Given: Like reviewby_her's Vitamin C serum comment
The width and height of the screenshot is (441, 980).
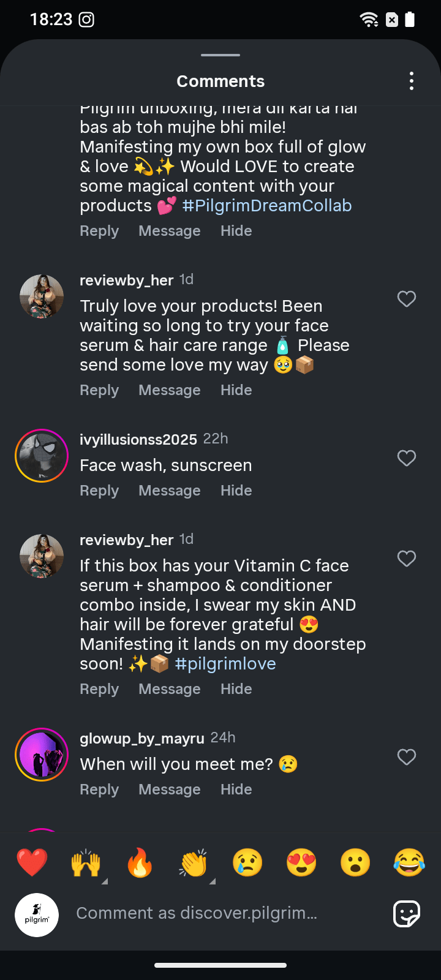Looking at the screenshot, I should (x=407, y=559).
